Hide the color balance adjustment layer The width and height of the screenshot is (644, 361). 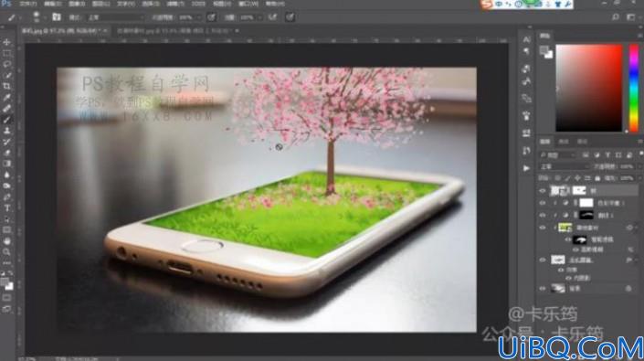pos(542,203)
